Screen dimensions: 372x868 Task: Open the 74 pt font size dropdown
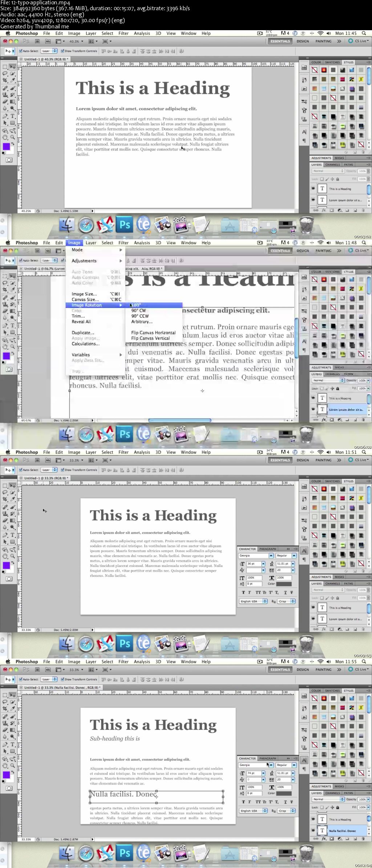(x=263, y=773)
